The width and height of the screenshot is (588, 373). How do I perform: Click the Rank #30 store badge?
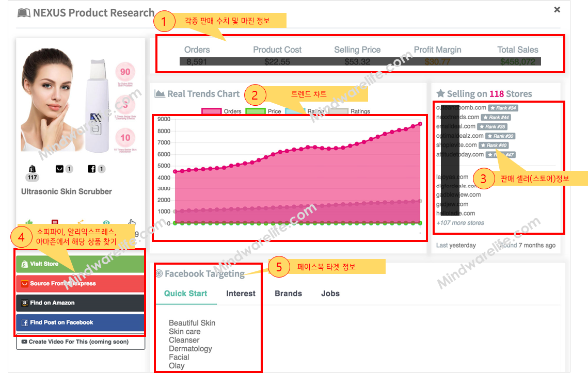(x=500, y=136)
